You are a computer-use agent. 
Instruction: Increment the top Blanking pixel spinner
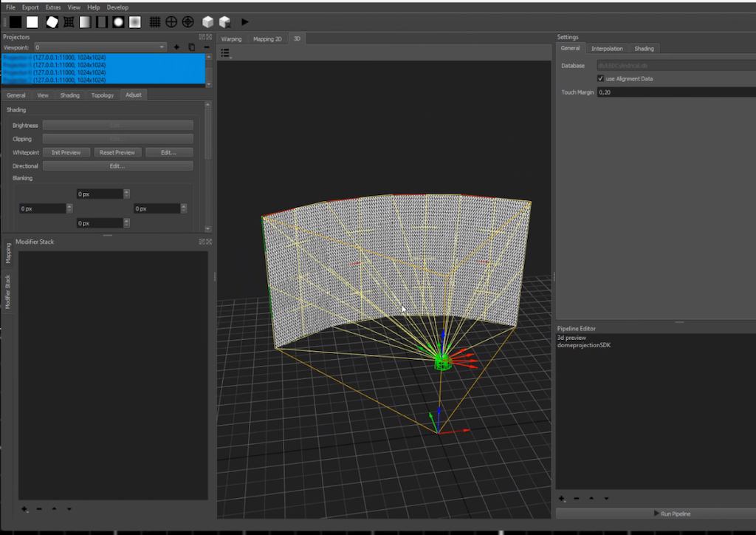pyautogui.click(x=127, y=191)
